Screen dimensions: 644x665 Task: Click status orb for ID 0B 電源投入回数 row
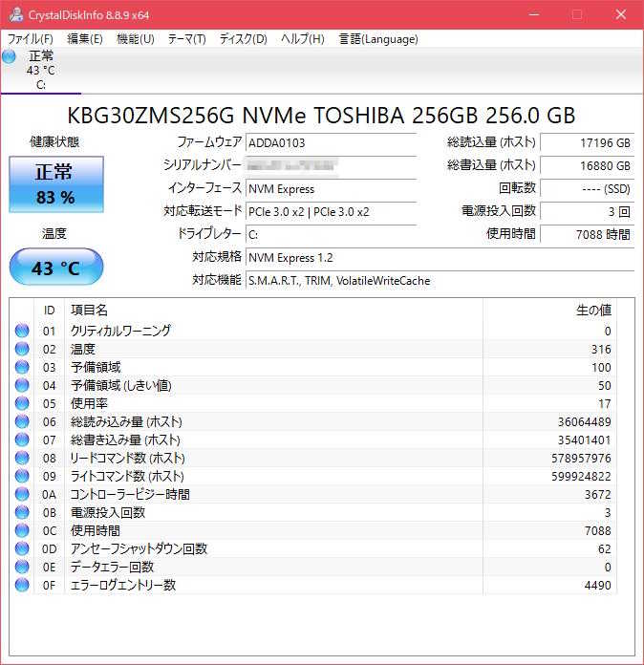(x=22, y=512)
